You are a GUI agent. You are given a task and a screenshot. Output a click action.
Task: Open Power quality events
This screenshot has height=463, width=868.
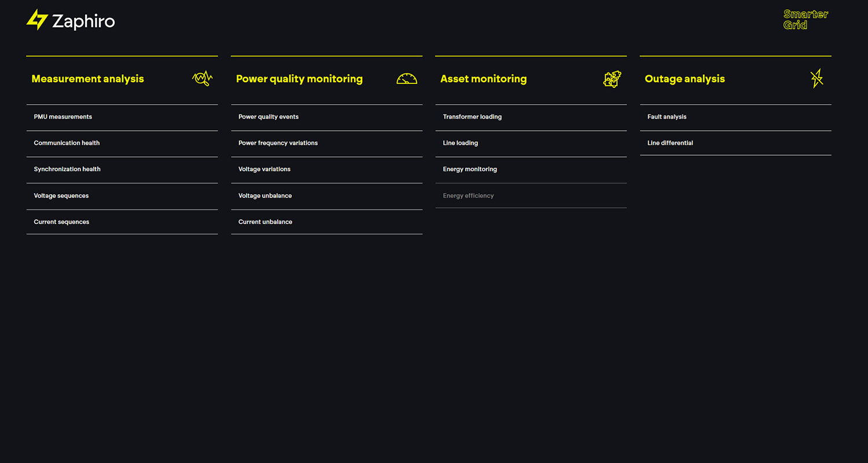[269, 117]
